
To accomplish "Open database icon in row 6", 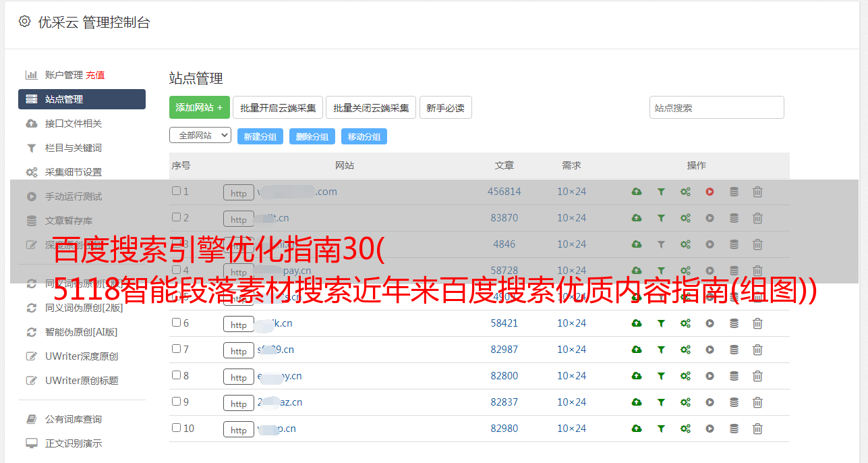I will pyautogui.click(x=734, y=323).
